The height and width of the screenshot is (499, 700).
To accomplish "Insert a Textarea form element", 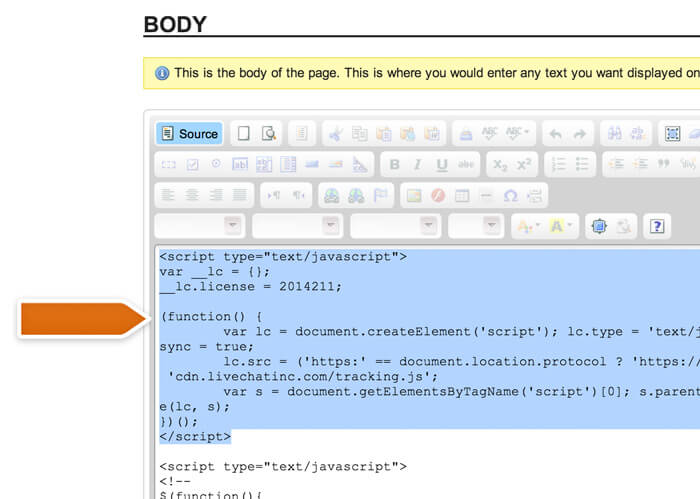I will (x=264, y=165).
